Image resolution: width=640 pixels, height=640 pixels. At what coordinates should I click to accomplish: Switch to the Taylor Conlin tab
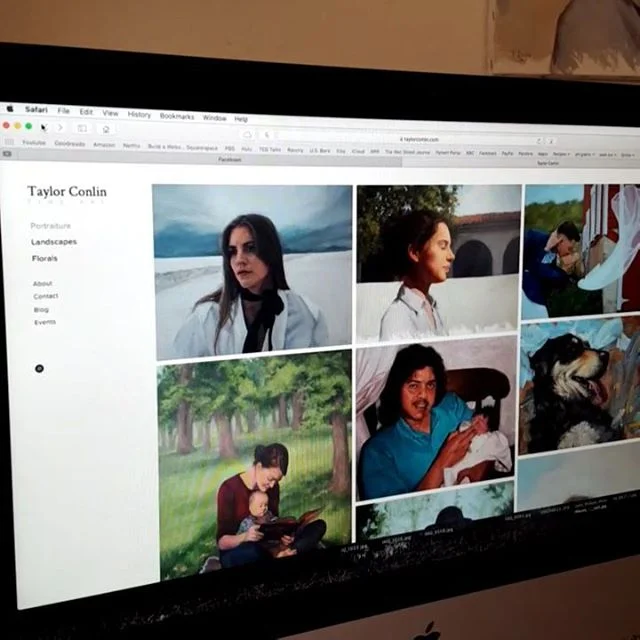tap(521, 163)
